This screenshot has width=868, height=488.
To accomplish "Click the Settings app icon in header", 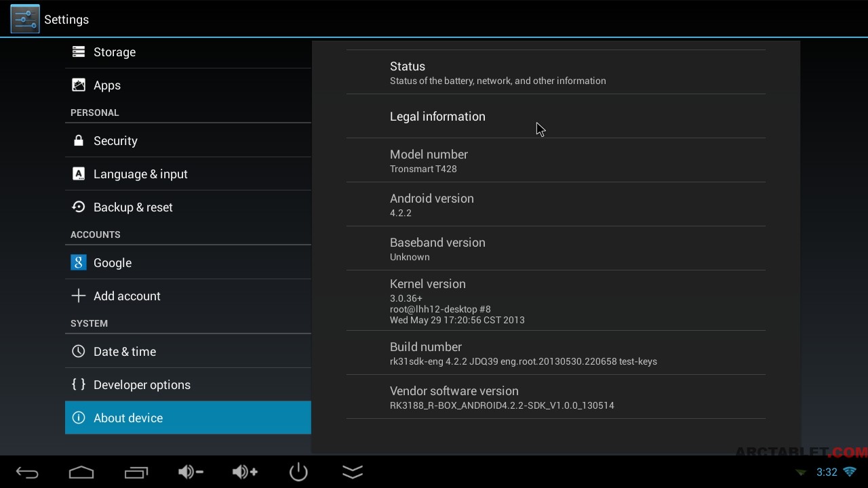I will click(25, 19).
